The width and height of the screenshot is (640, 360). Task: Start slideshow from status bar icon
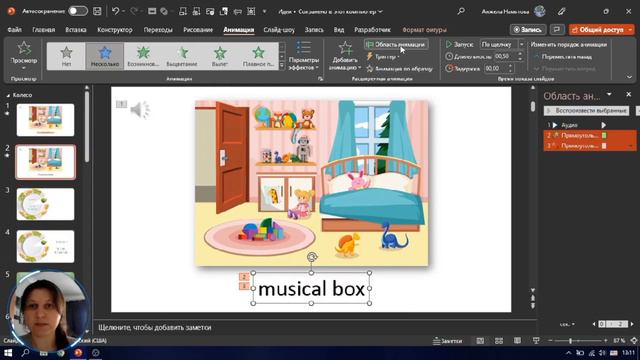(536, 341)
